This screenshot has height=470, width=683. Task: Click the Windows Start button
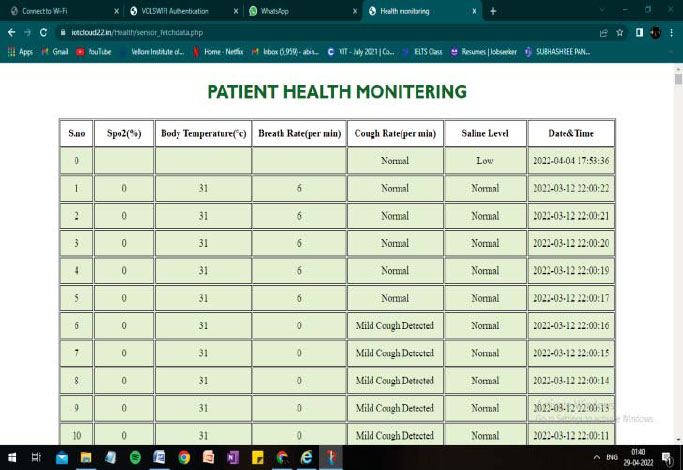point(11,457)
